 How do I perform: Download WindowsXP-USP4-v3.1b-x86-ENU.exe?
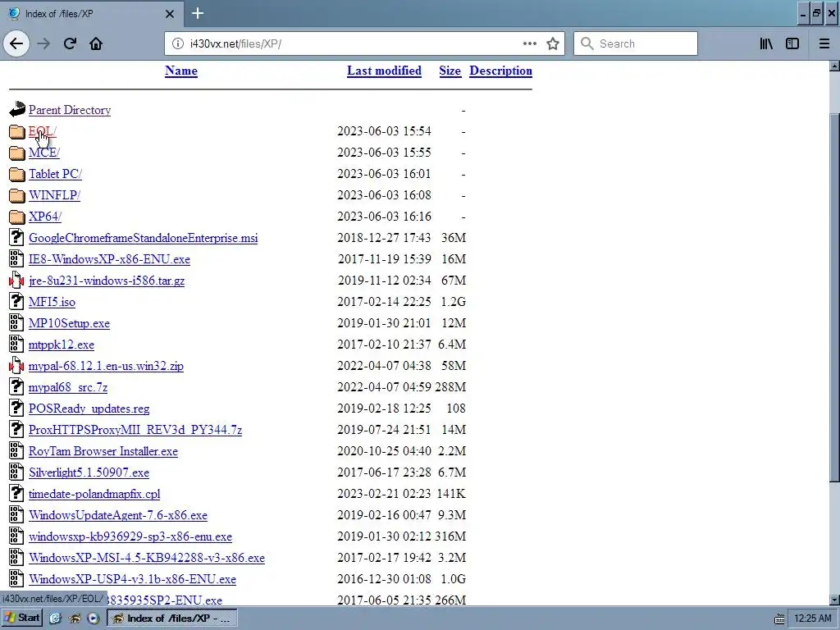point(132,580)
